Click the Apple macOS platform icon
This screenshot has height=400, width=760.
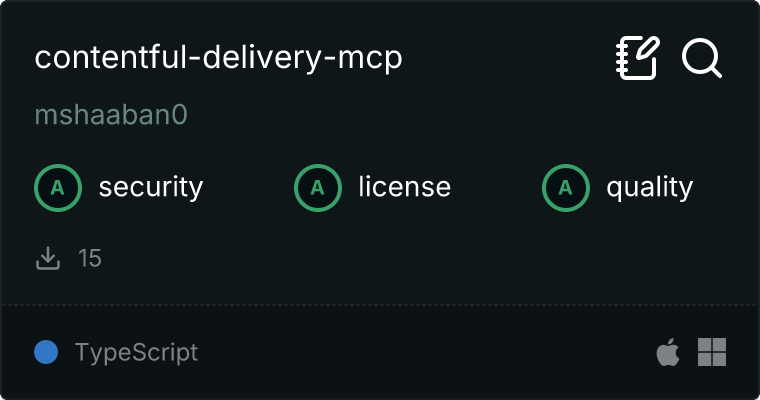coord(668,352)
